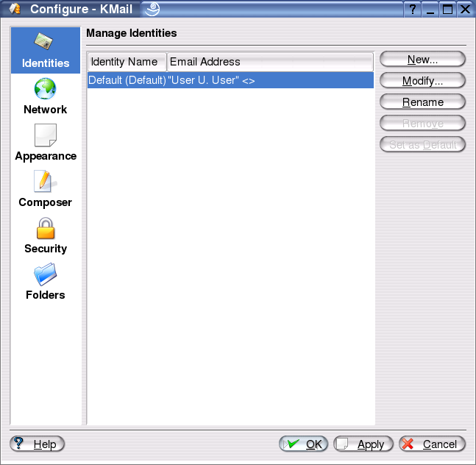476x465 pixels.
Task: Click the Apply button
Action: click(x=363, y=444)
